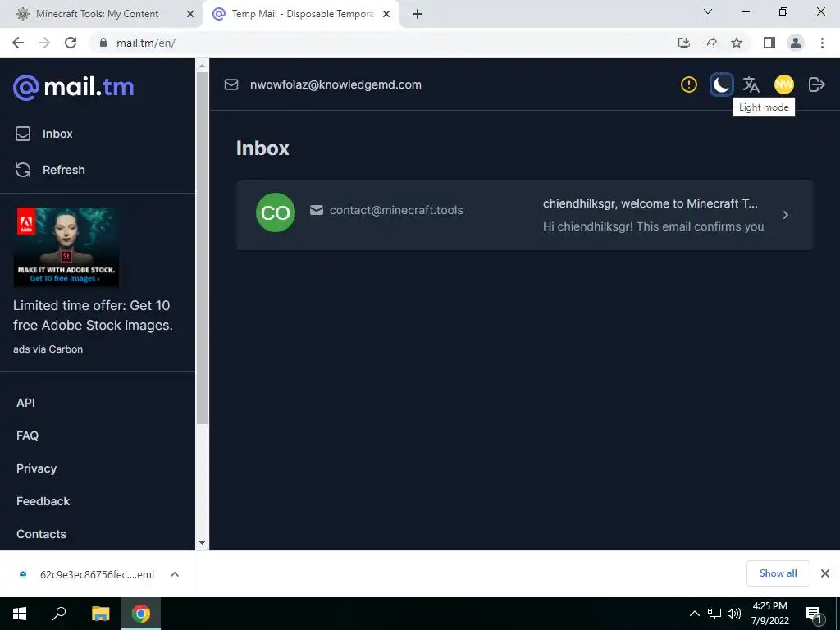This screenshot has height=630, width=840.
Task: Open Windows search from the taskbar
Action: click(59, 614)
